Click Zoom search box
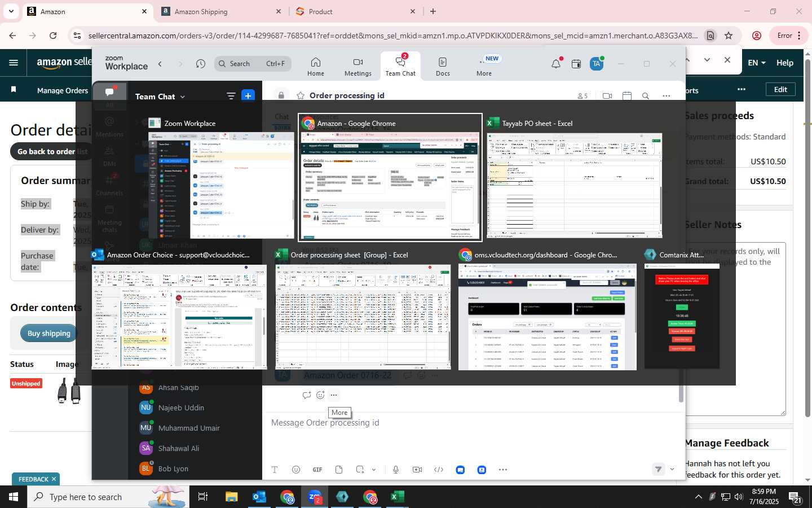The image size is (812, 508). click(253, 64)
